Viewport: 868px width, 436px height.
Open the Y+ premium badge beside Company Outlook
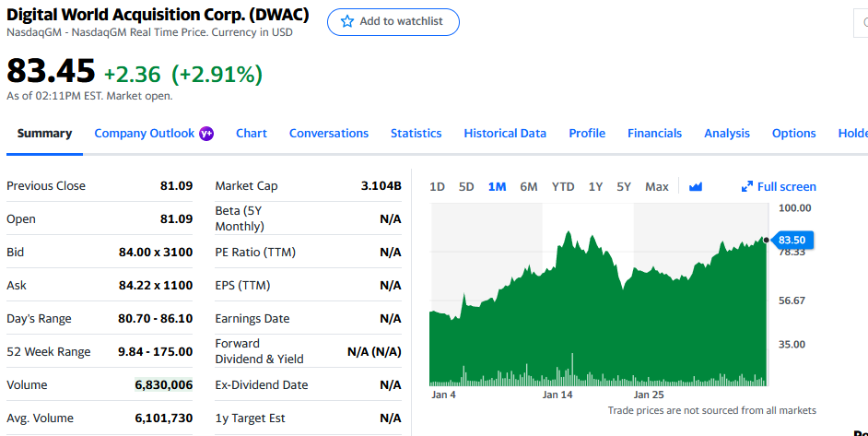pyautogui.click(x=206, y=134)
